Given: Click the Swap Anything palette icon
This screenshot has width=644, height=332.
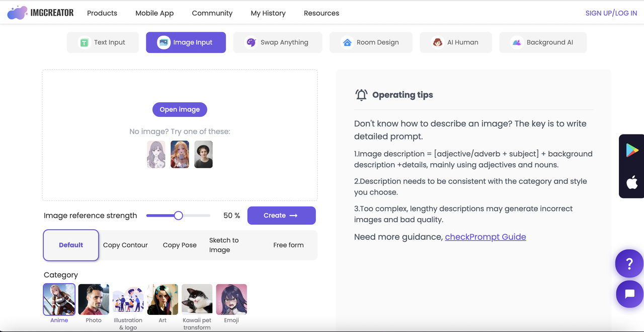Looking at the screenshot, I should point(251,43).
